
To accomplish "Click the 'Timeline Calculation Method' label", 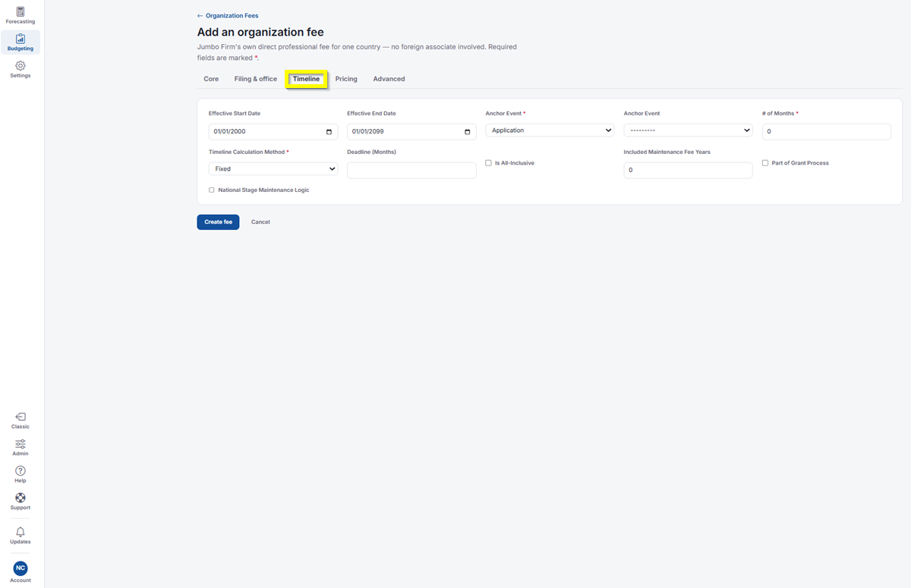I will click(x=247, y=153).
